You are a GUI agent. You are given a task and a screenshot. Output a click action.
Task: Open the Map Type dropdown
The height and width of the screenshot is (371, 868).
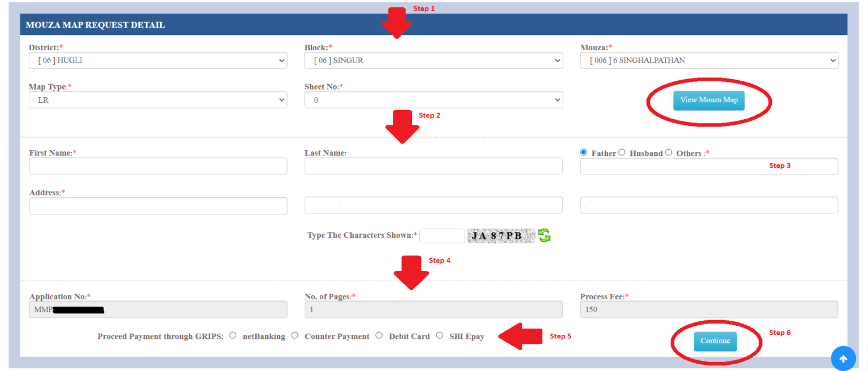coord(158,99)
